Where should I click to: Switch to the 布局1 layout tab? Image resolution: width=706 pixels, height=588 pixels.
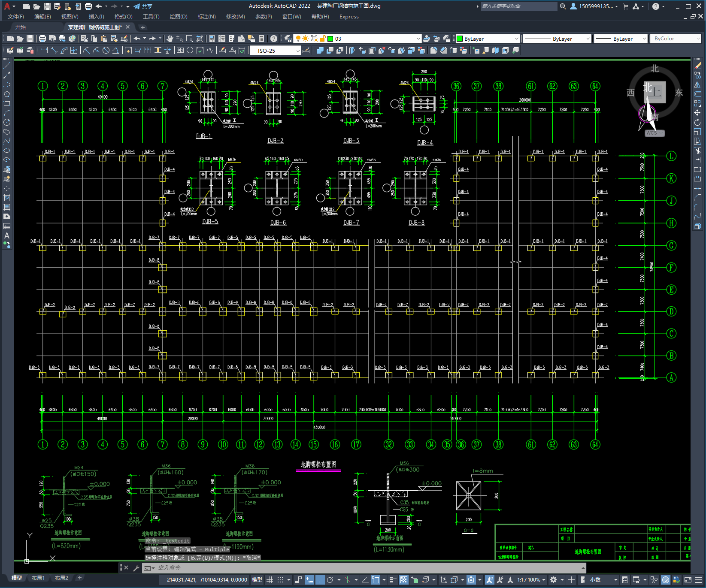pos(38,578)
